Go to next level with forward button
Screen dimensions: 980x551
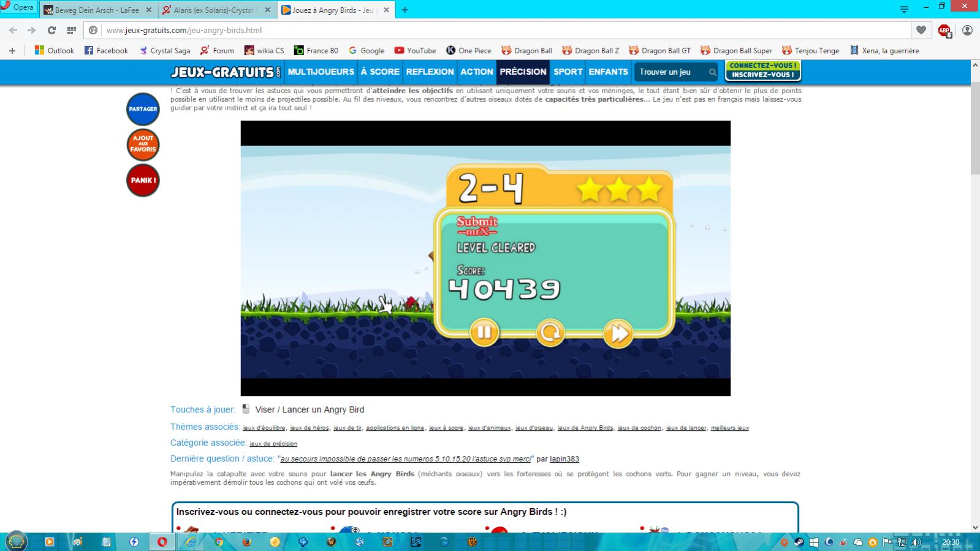tap(617, 333)
